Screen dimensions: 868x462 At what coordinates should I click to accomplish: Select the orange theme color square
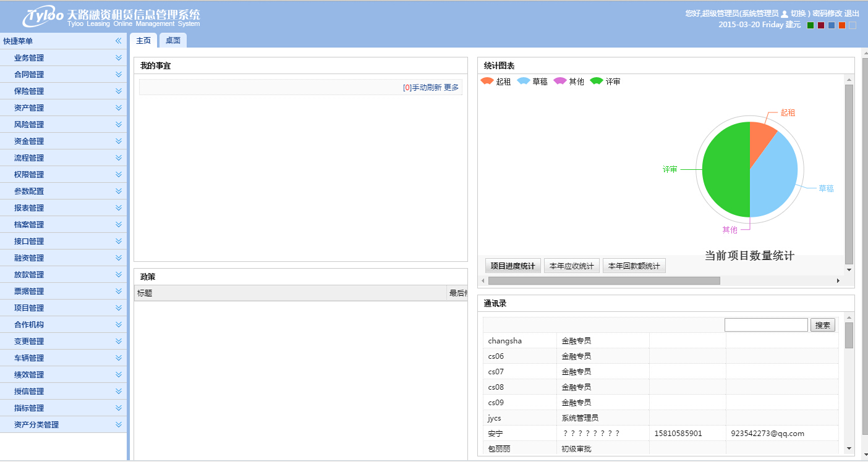pyautogui.click(x=842, y=25)
